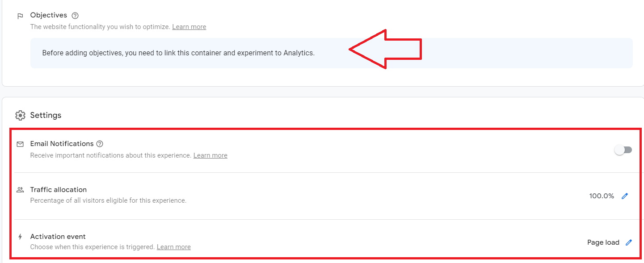Screen dimensions: 644x263
Task: Click the link-to-Analytics notice banner
Action: [x=332, y=53]
